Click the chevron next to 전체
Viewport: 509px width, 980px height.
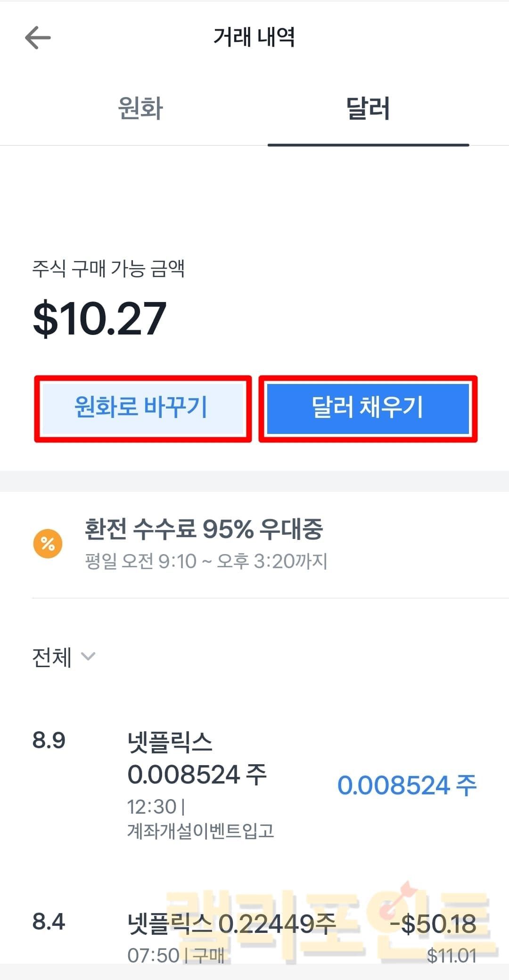click(x=88, y=656)
